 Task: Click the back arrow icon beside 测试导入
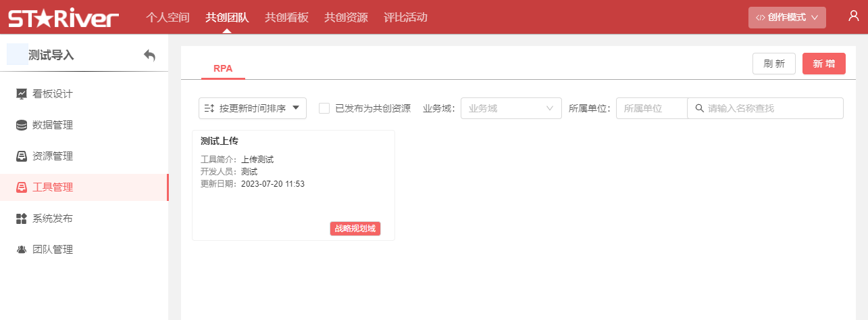tap(149, 55)
